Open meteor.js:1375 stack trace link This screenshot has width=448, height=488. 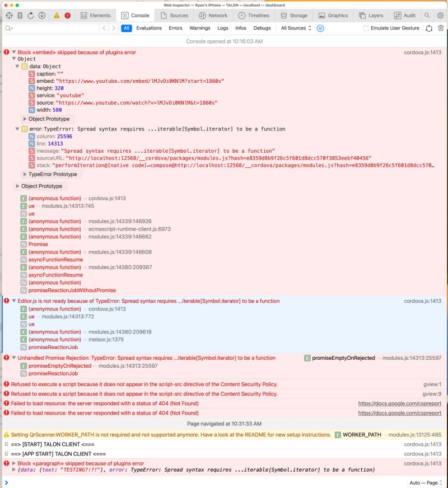106,340
